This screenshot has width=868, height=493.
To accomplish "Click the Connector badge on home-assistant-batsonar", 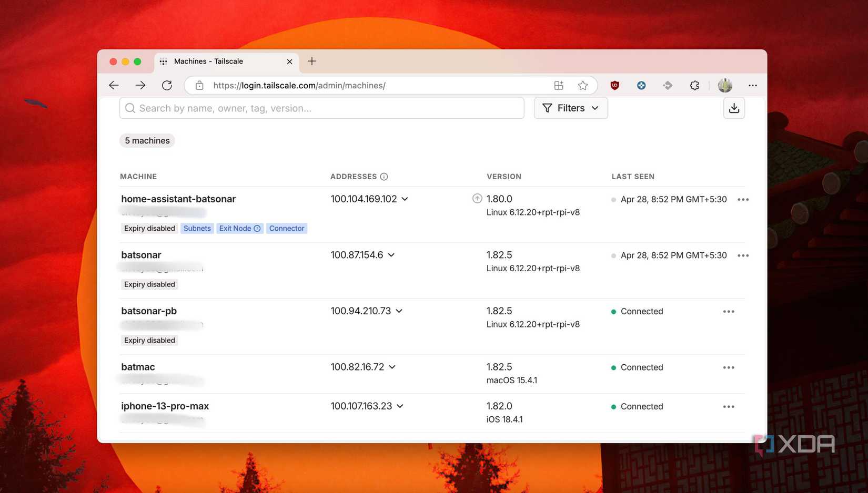I will (x=286, y=228).
